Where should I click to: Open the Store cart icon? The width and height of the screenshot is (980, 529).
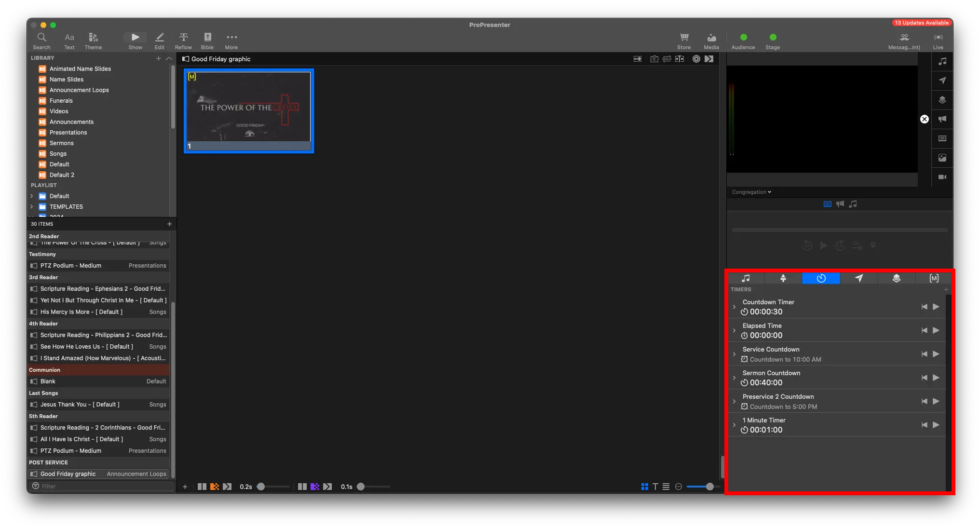[683, 38]
